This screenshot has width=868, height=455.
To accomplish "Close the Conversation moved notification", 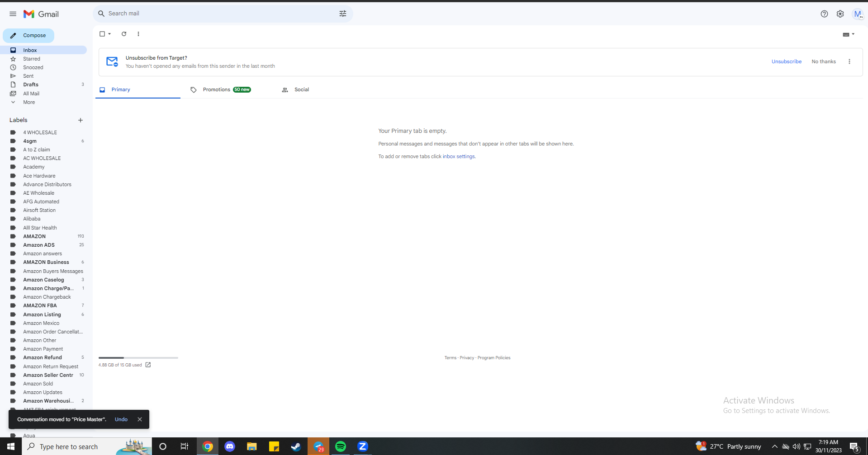I will click(x=140, y=419).
